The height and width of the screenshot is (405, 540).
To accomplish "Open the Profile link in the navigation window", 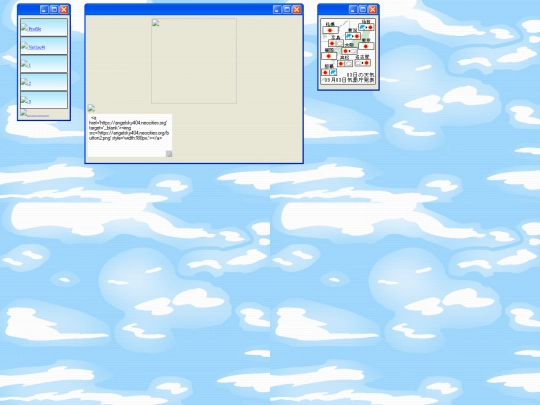I will click(x=35, y=29).
